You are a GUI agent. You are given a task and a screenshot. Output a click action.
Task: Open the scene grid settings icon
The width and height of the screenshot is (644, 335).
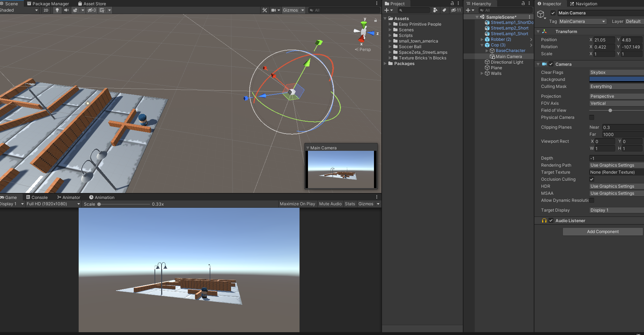(102, 10)
